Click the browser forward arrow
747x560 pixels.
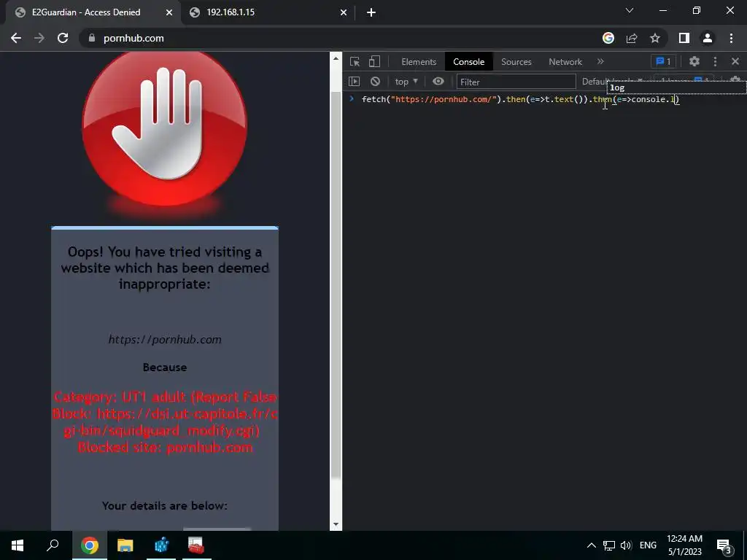39,38
